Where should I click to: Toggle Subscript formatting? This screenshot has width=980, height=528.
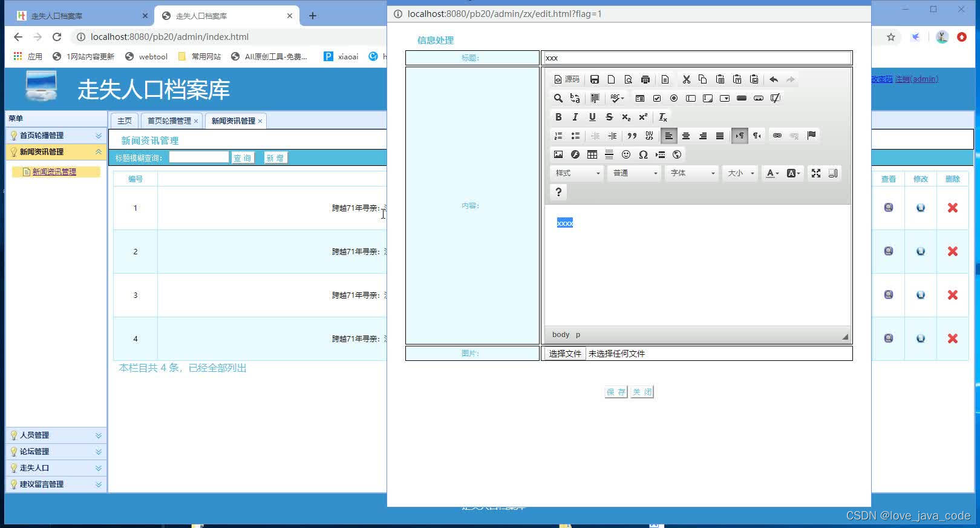coord(626,117)
